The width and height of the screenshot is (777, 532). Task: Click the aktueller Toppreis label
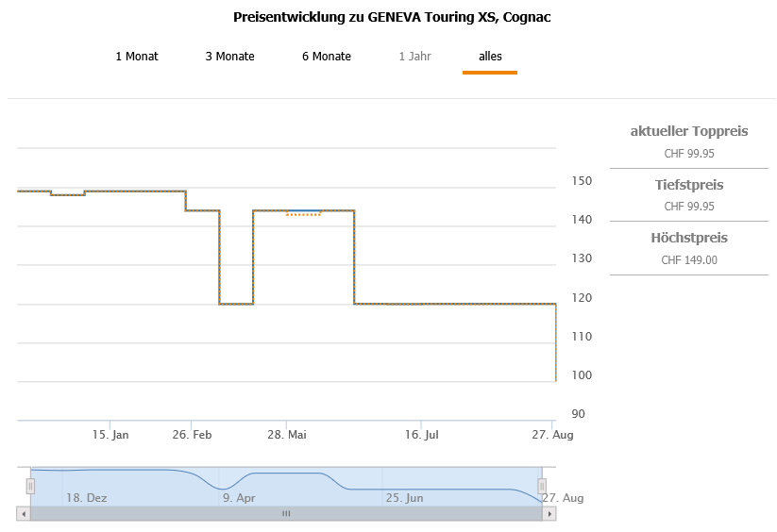(x=689, y=131)
